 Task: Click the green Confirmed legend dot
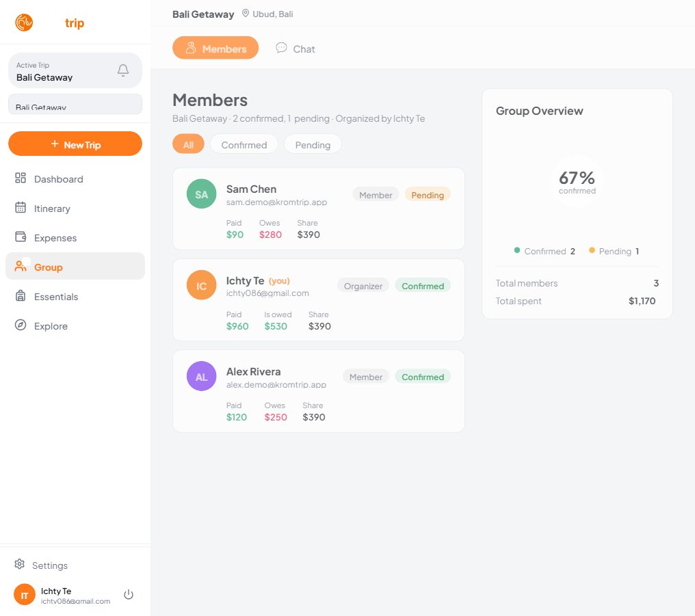click(x=517, y=250)
